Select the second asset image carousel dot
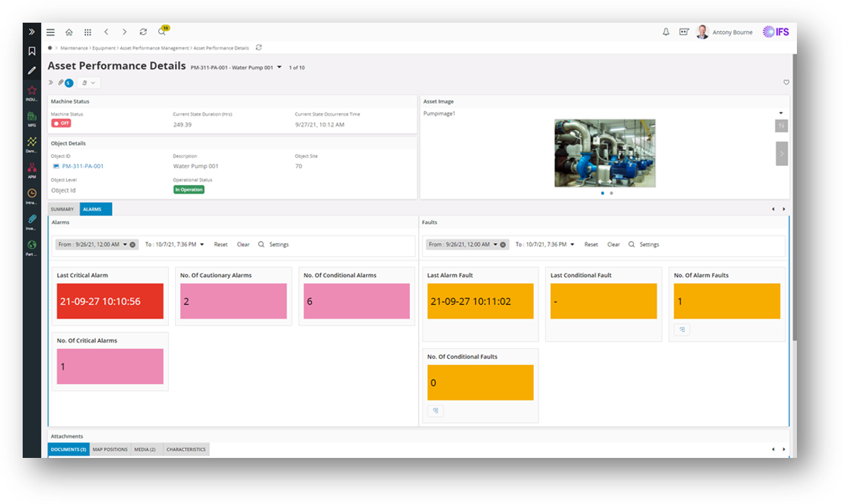The height and width of the screenshot is (504, 843). [x=610, y=192]
